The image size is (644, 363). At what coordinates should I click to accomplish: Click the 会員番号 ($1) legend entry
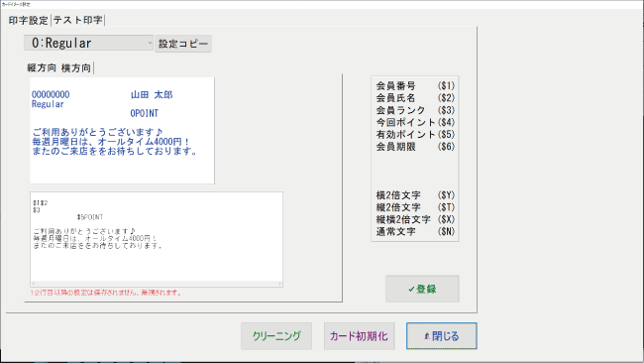[415, 86]
